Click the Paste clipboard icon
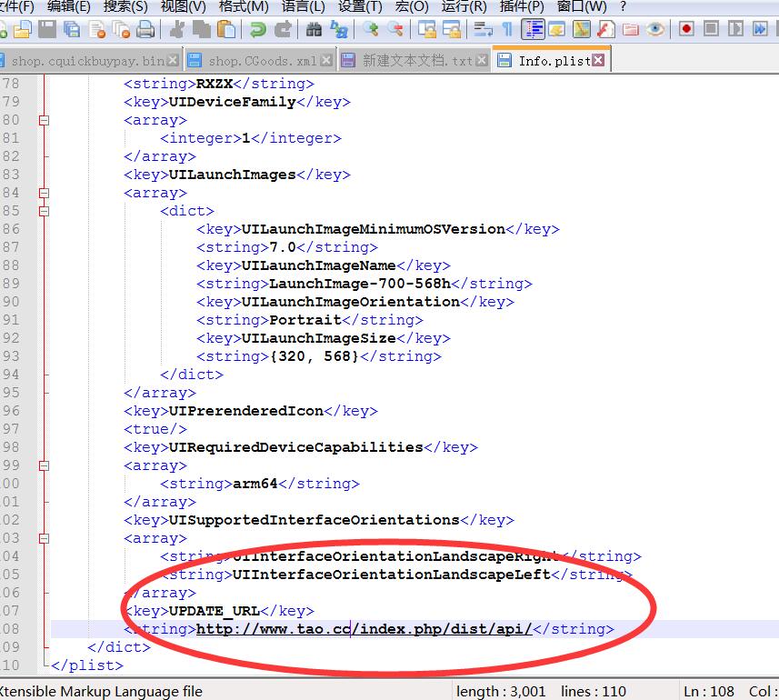779x700 pixels. (226, 29)
